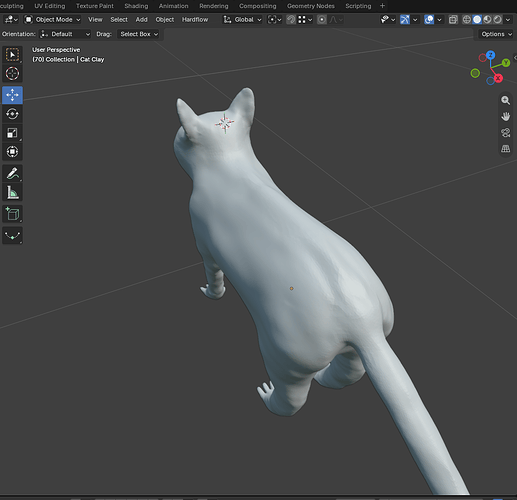Switch to Animation workspace tab
517x500 pixels.
[x=174, y=6]
